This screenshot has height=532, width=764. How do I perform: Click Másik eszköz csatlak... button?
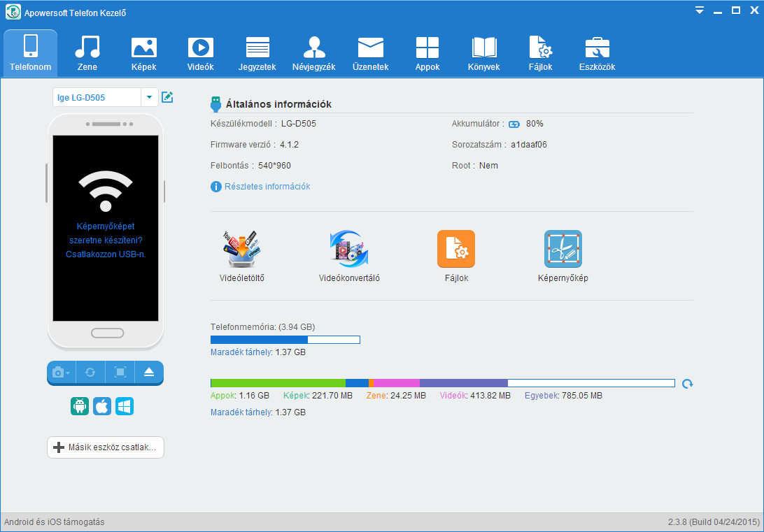tap(106, 447)
